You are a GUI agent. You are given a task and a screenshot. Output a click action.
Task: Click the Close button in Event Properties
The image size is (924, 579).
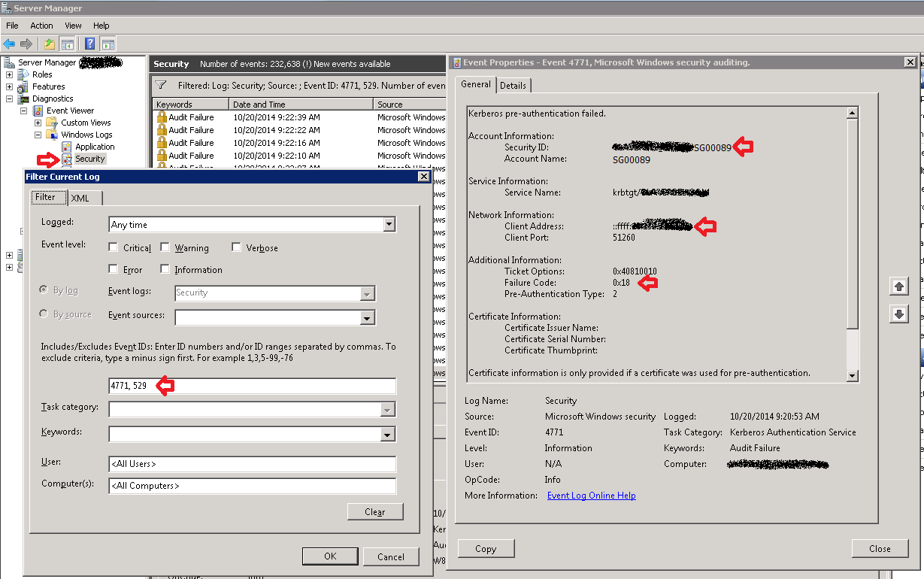[x=880, y=548]
